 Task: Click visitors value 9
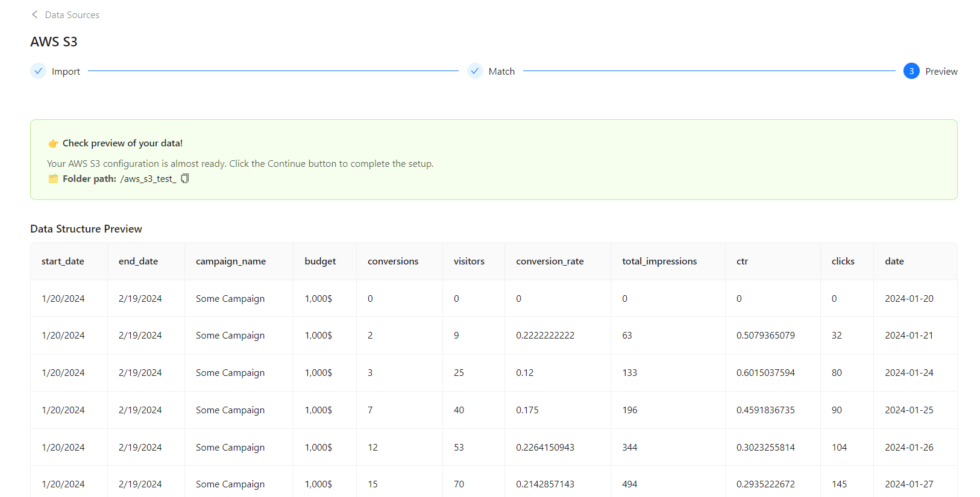pos(456,336)
